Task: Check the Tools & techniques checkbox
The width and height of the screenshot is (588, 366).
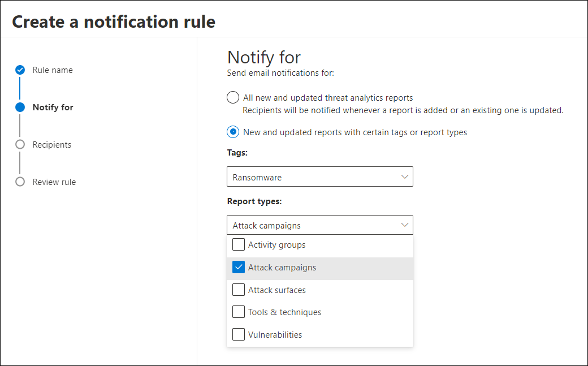Action: pyautogui.click(x=239, y=312)
